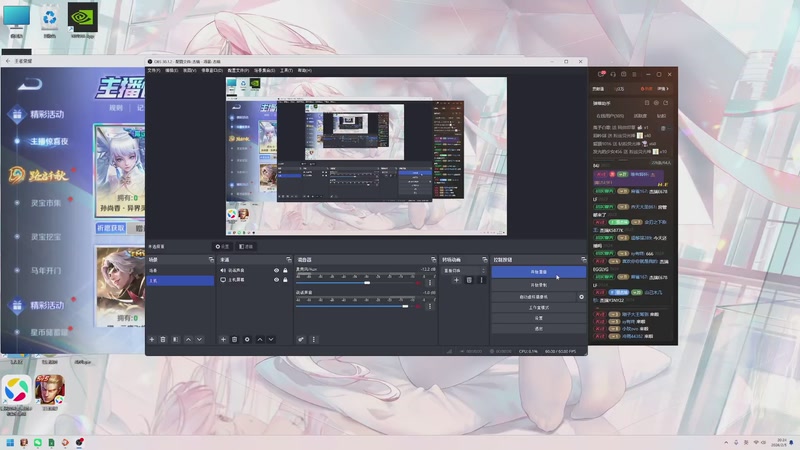Open 编辑 menu in OBS
The image size is (800, 450).
click(x=172, y=70)
